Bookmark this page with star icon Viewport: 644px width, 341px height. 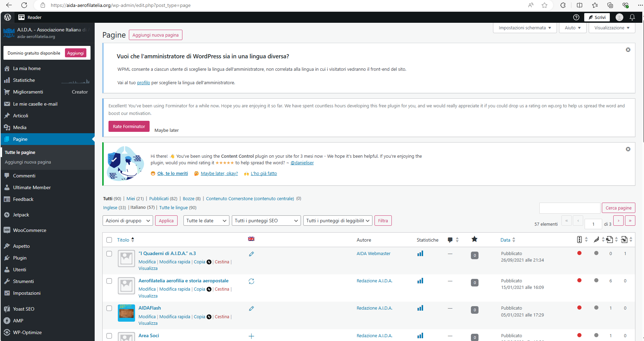tap(544, 5)
